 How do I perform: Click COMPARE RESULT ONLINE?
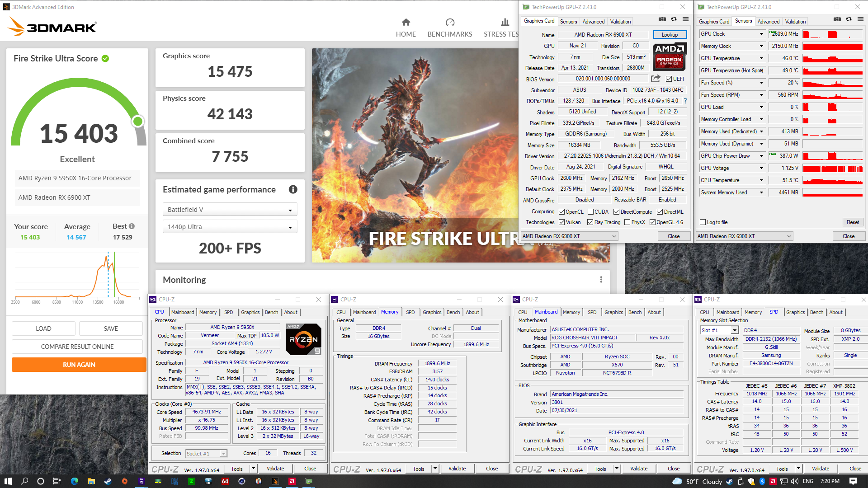77,347
